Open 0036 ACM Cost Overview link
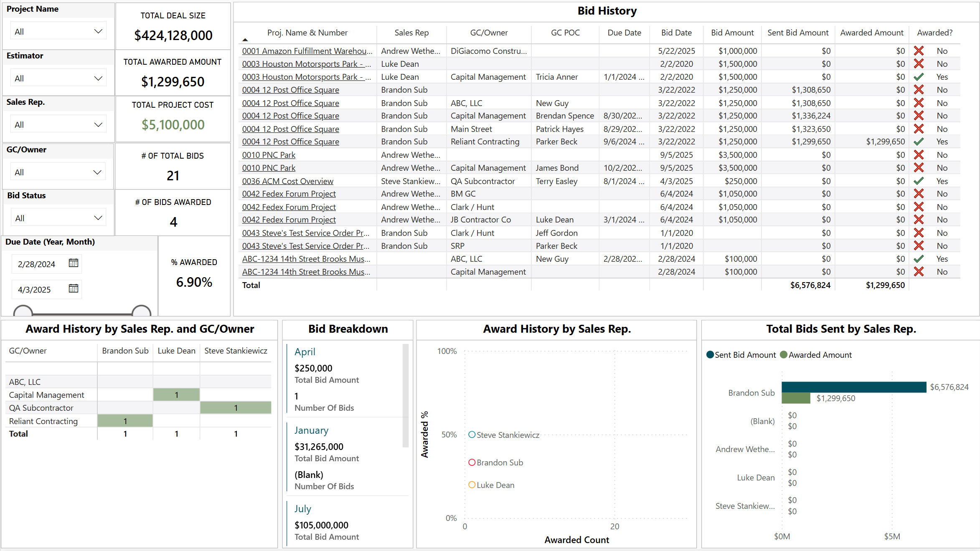The height and width of the screenshot is (551, 980). click(x=287, y=181)
